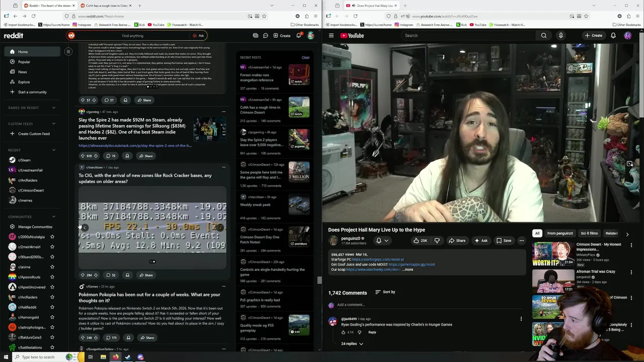Open Task View on taskbar
This screenshot has width=644, height=362.
90,357
